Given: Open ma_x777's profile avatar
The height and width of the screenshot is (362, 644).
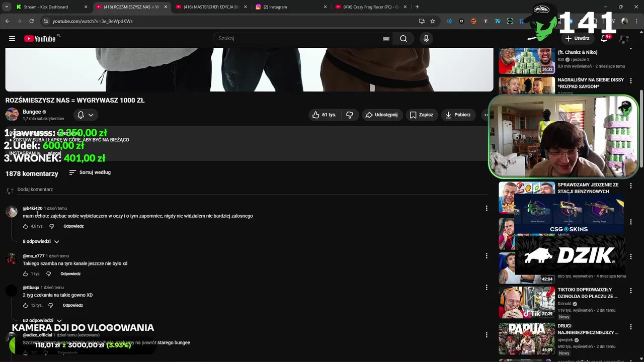Looking at the screenshot, I should click(11, 259).
